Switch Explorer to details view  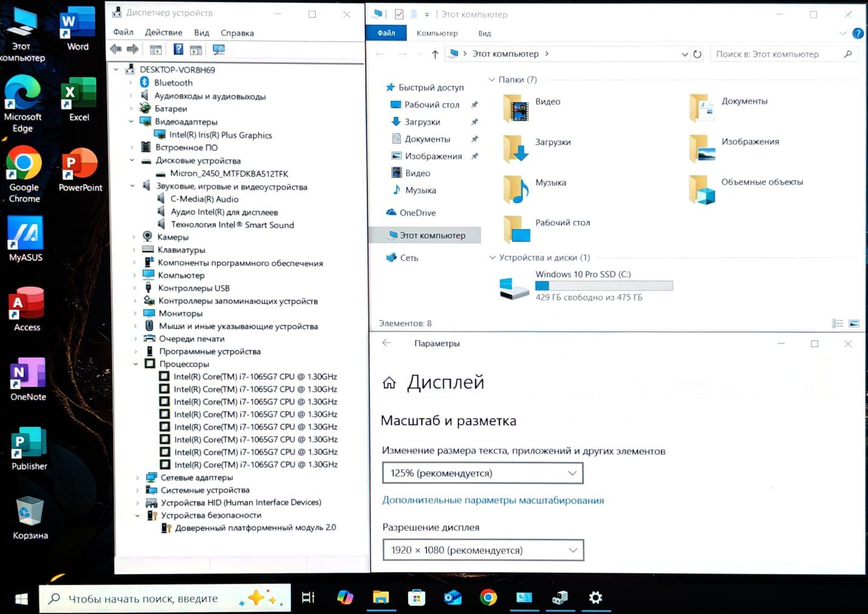[838, 324]
